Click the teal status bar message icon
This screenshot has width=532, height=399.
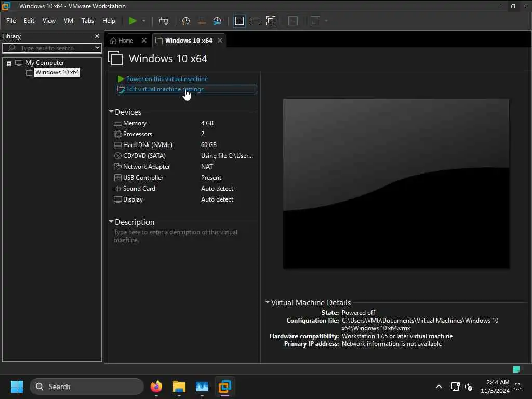[x=516, y=369]
